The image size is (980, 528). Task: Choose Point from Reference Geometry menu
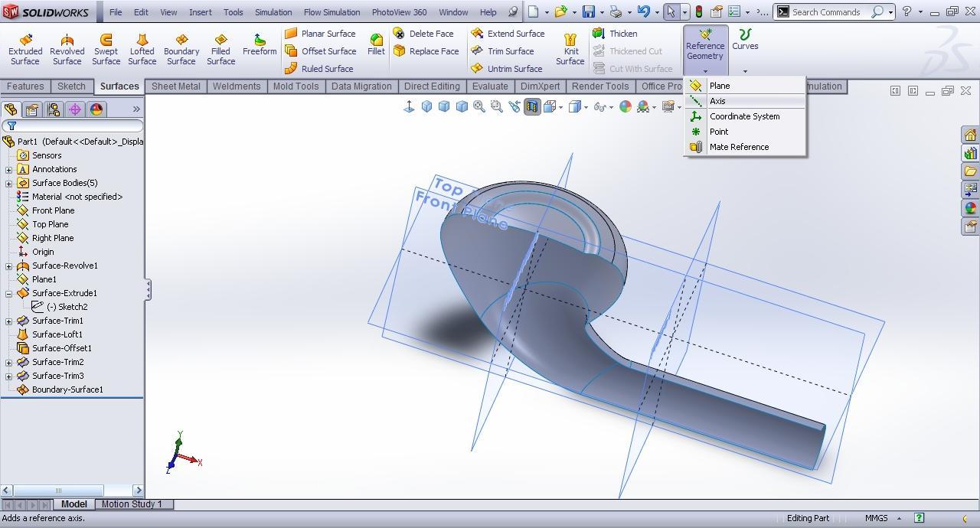[745, 132]
